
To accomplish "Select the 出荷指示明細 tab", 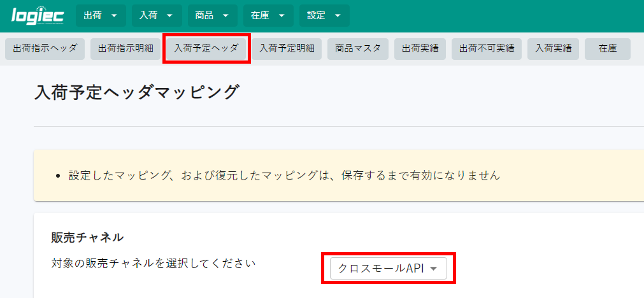I will [125, 48].
